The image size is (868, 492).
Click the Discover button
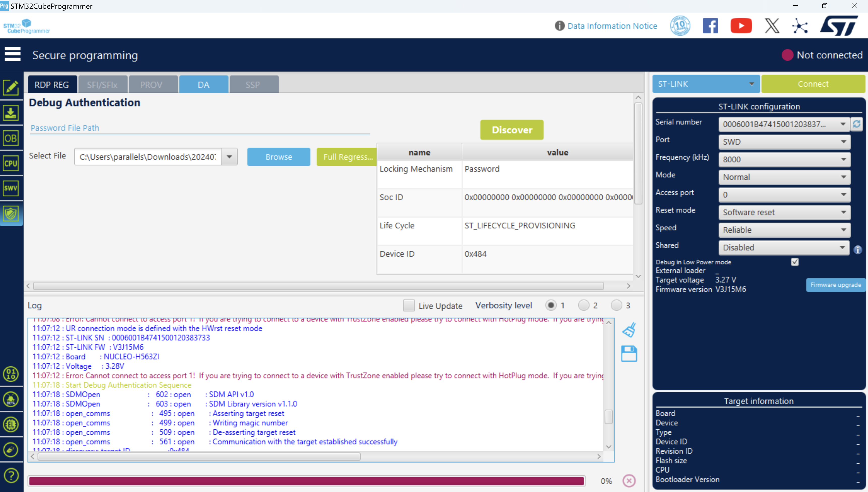click(x=512, y=130)
